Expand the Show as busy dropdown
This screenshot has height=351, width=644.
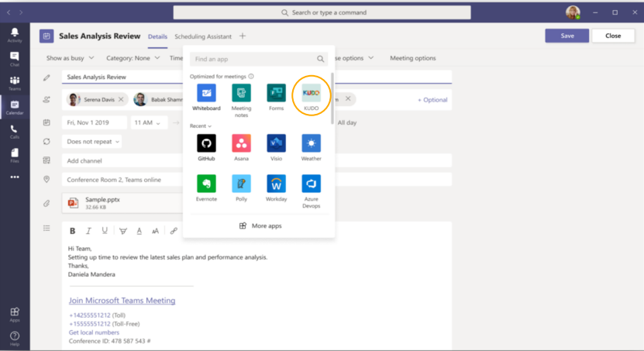coord(71,58)
